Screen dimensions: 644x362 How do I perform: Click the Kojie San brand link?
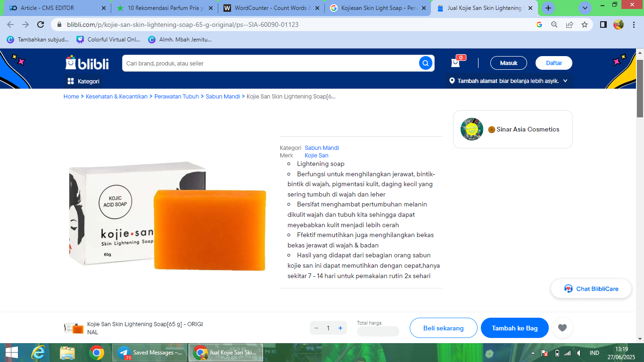click(x=316, y=155)
